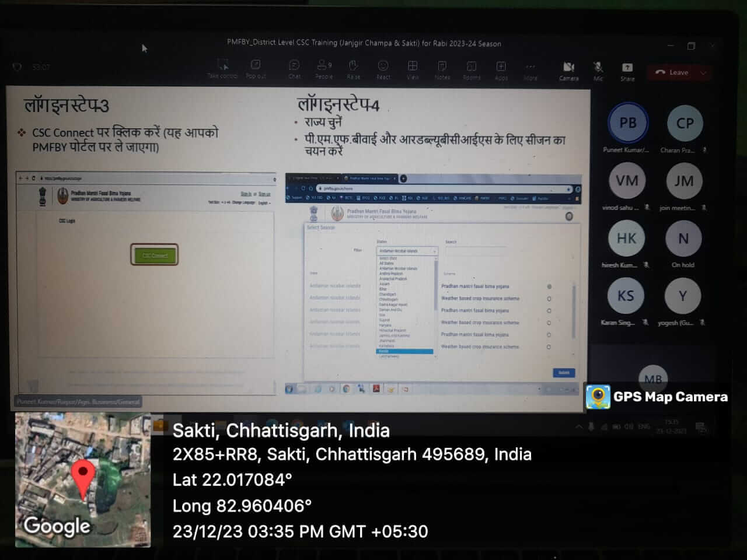
Task: Open the View layout options
Action: (413, 68)
